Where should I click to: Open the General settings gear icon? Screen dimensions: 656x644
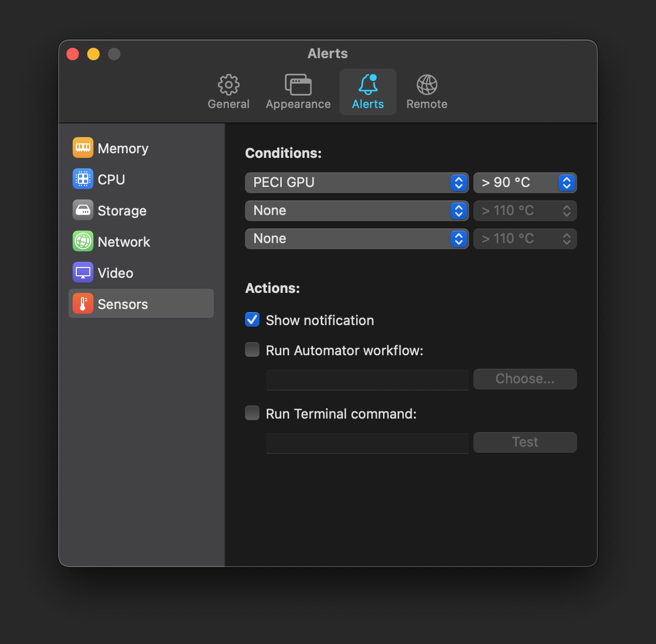(x=228, y=91)
